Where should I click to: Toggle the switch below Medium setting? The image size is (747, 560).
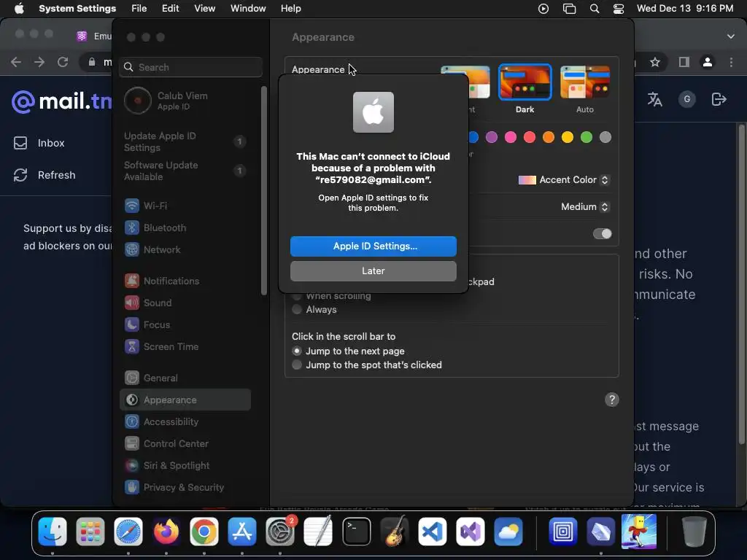(x=602, y=234)
